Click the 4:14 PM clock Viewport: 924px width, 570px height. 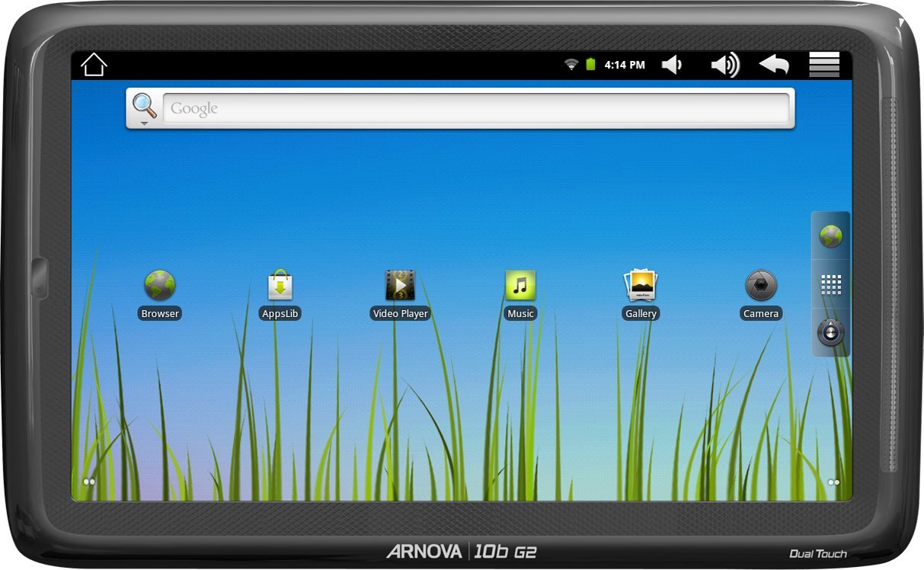tap(625, 65)
